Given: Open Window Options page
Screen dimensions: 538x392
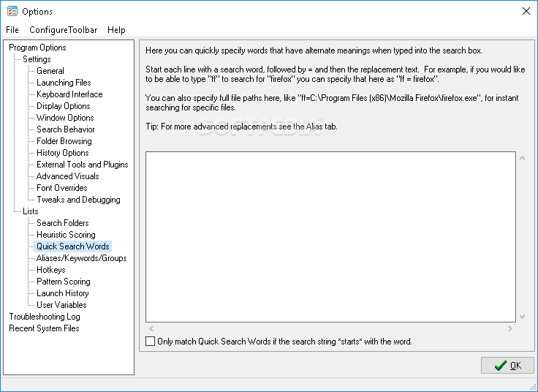Looking at the screenshot, I should 65,118.
